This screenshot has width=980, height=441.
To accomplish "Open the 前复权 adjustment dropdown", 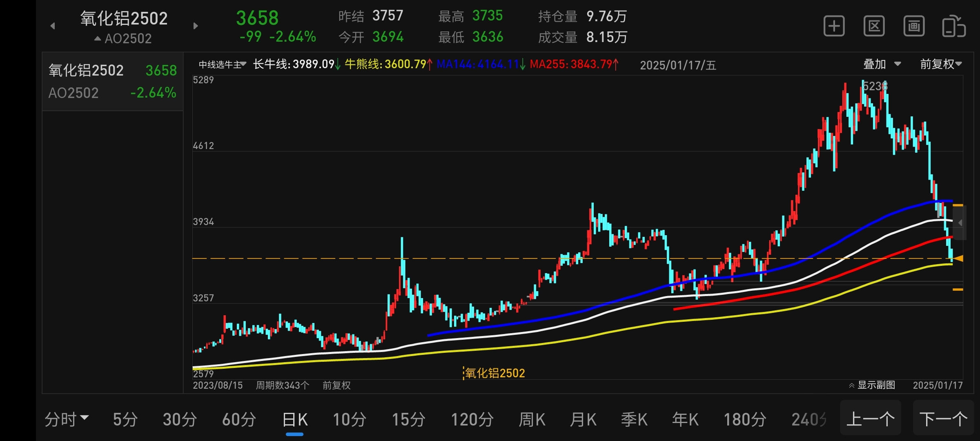I will point(941,64).
